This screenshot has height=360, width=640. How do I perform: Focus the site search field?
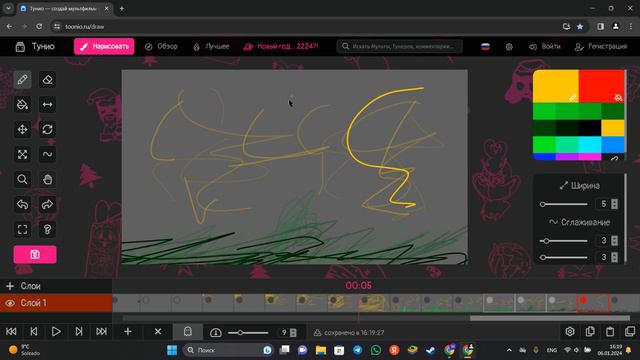[x=400, y=47]
